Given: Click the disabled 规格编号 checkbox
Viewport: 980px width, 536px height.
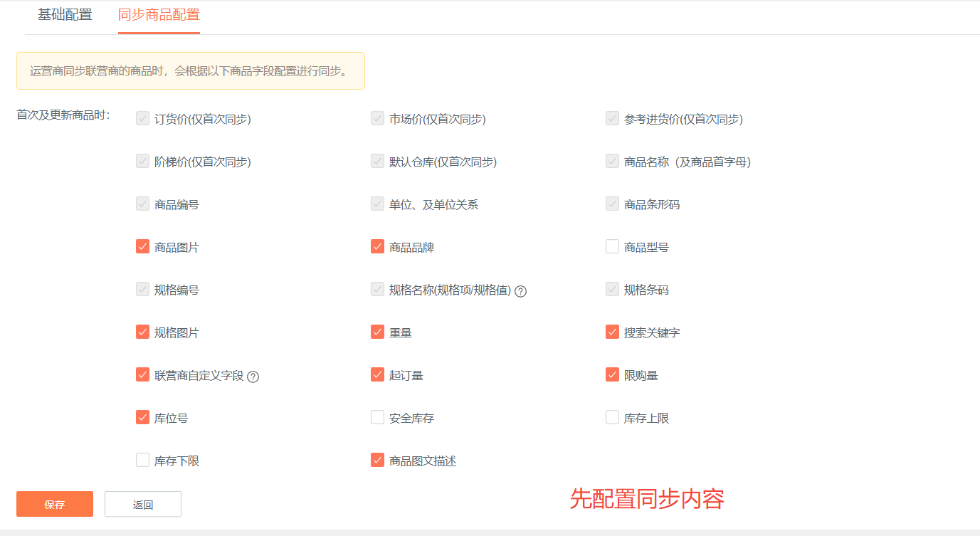Looking at the screenshot, I should click(142, 289).
